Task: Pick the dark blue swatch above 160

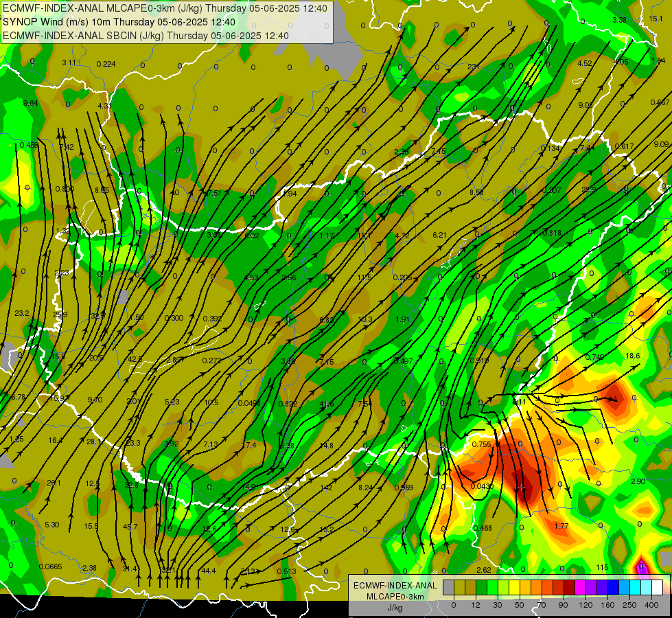Action: coord(613,588)
